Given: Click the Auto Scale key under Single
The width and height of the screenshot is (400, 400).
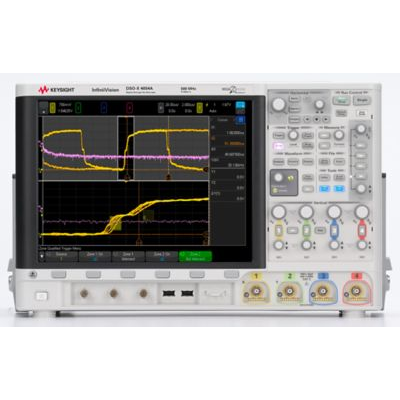Looking at the screenshot, I should point(362,113).
